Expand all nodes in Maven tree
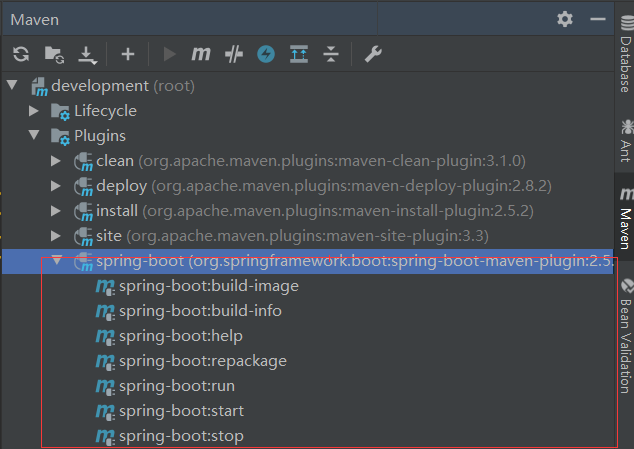Viewport: 634px width, 449px height. (x=299, y=54)
